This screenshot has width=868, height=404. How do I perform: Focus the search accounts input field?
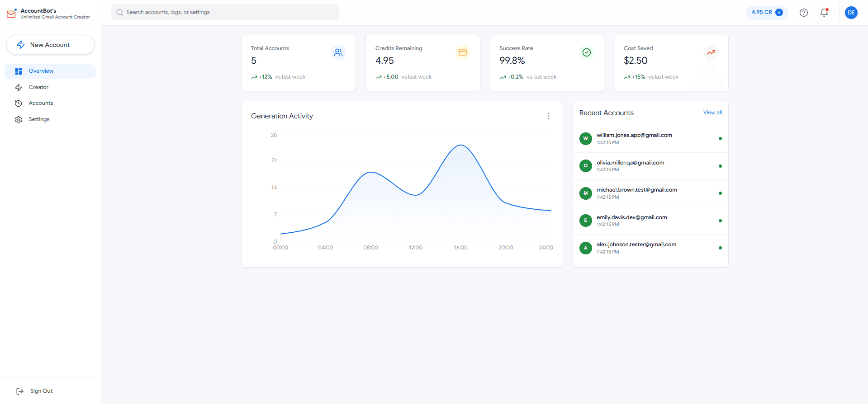(x=224, y=13)
